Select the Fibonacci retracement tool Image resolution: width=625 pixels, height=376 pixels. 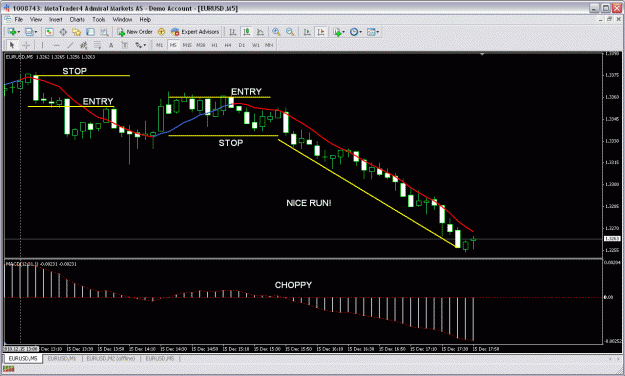pos(97,45)
